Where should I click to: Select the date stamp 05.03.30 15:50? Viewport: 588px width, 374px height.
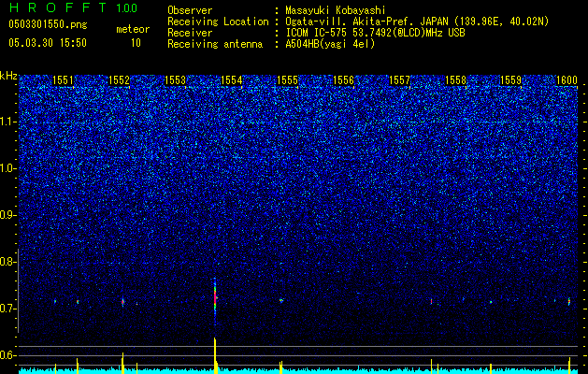48,43
